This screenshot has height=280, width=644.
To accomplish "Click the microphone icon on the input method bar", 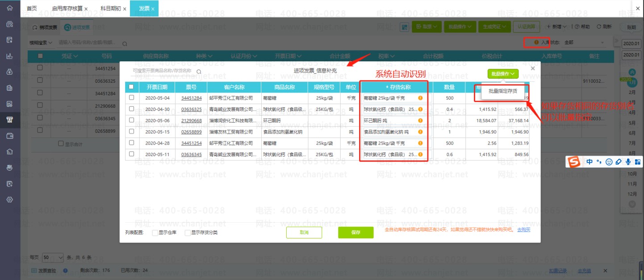I will (x=628, y=162).
